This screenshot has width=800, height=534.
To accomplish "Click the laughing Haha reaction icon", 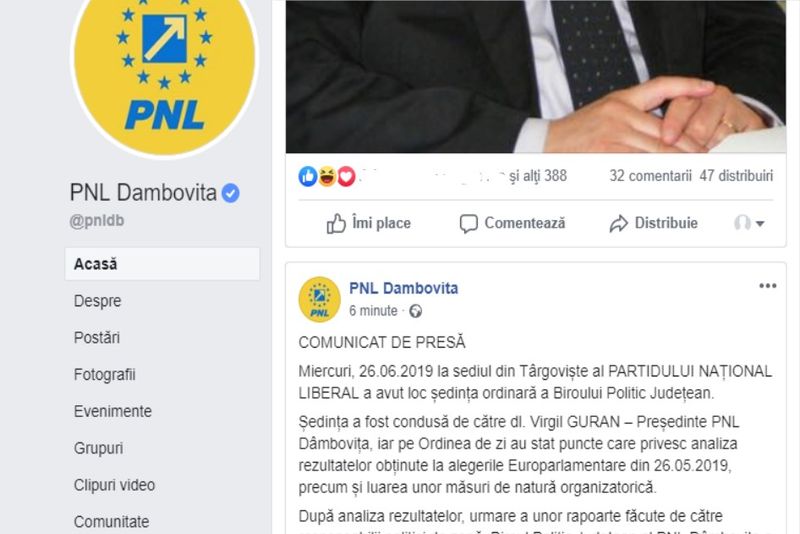I will pyautogui.click(x=327, y=176).
